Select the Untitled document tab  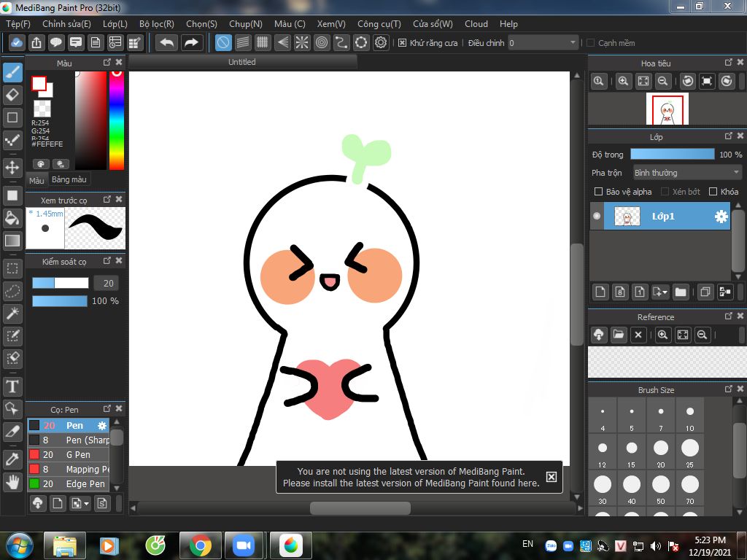(x=242, y=62)
